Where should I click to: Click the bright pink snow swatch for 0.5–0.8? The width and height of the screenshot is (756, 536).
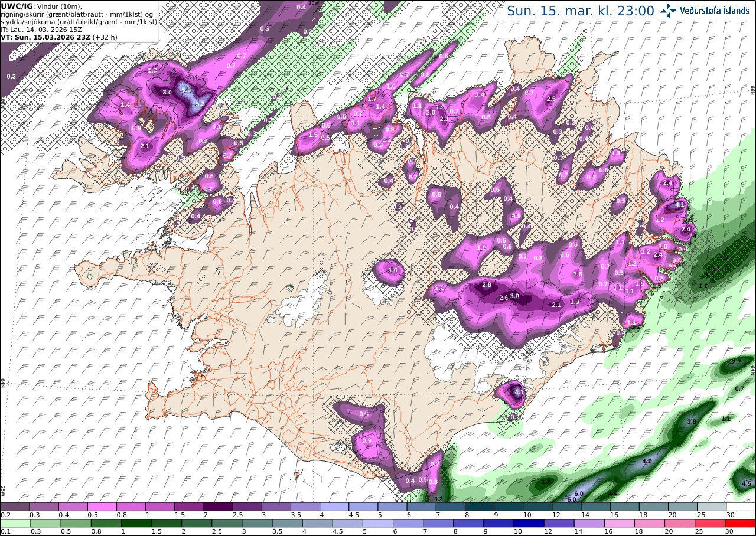[x=102, y=506]
